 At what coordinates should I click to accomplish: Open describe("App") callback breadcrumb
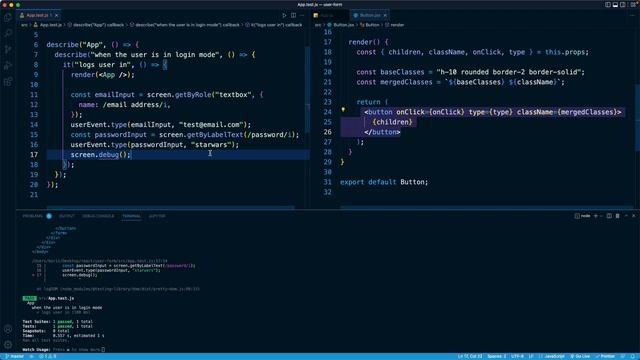tap(96, 25)
